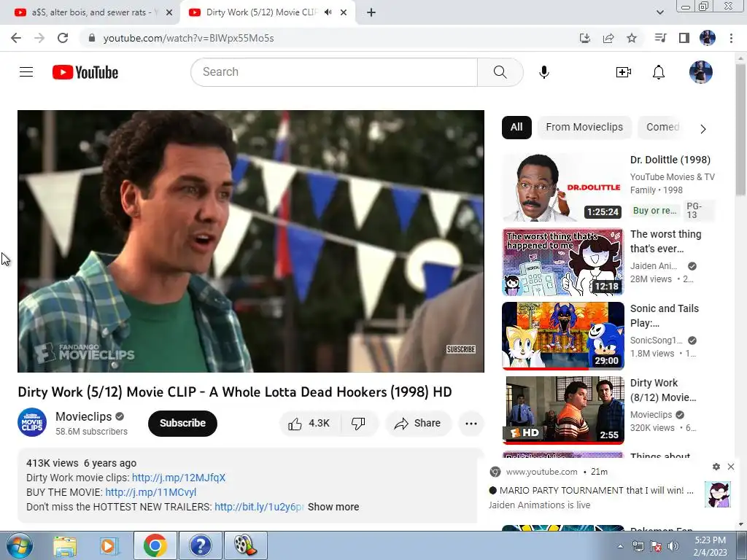
Task: Click the address bar URL
Action: click(189, 38)
